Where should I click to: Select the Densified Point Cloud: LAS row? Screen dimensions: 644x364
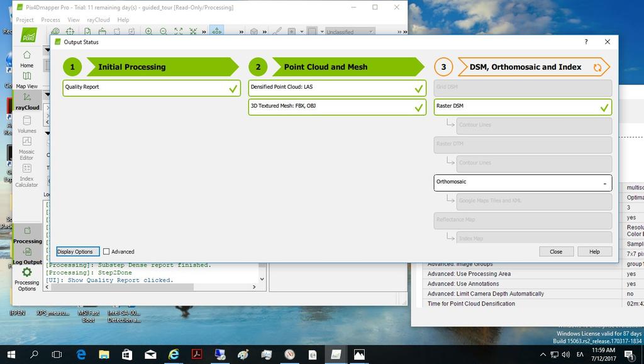(x=337, y=88)
